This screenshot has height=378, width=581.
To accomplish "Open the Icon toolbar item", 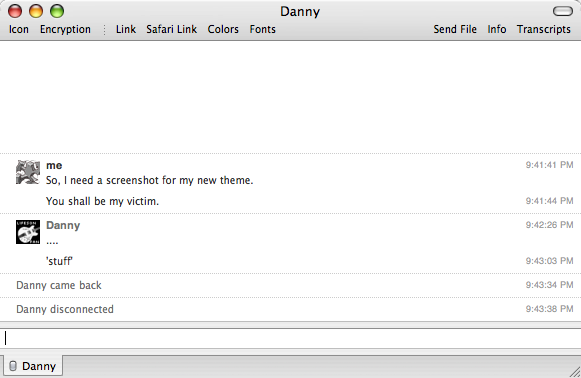I will [x=19, y=29].
